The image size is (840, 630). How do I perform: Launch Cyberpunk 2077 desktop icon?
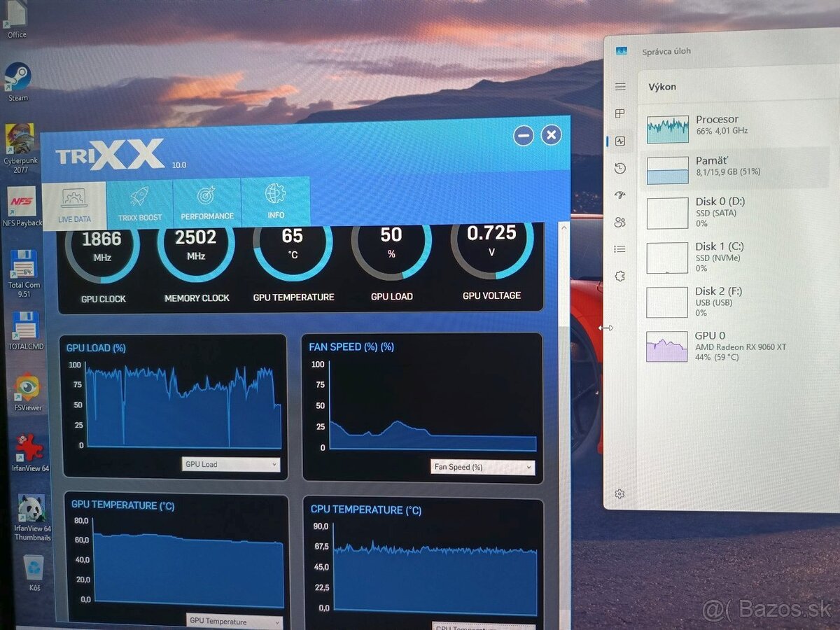19,140
